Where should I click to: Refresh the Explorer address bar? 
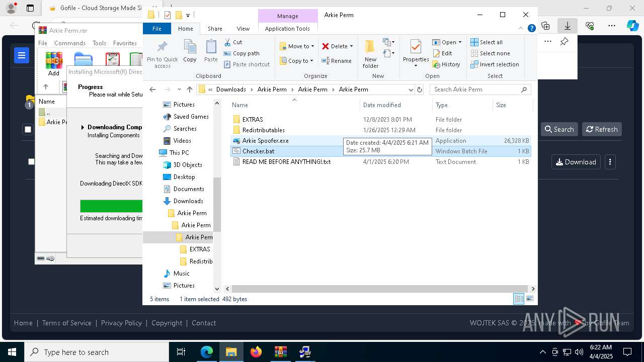[x=420, y=89]
